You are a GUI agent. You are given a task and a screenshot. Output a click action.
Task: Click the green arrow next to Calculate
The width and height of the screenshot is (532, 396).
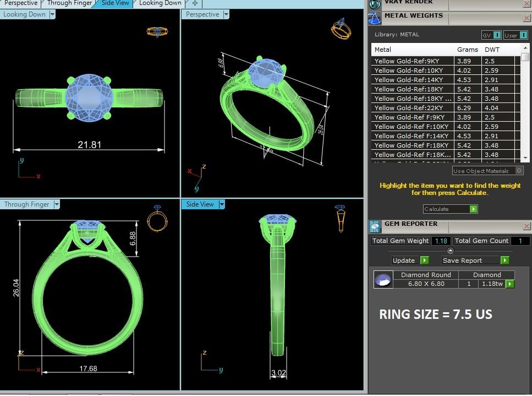[473, 209]
